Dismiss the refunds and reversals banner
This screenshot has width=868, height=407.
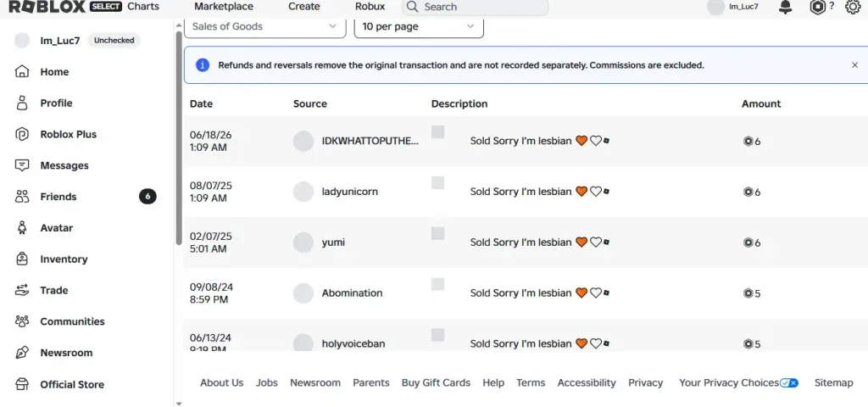(854, 64)
